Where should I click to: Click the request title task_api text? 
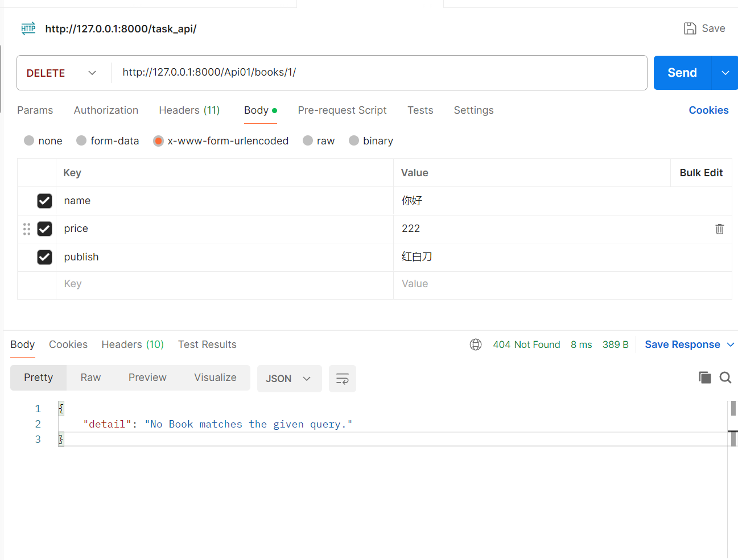[x=121, y=28]
